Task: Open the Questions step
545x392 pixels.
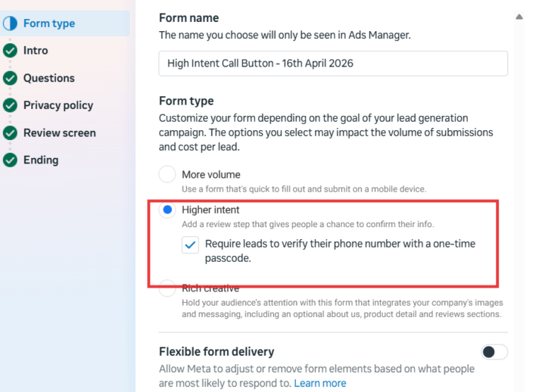Action: pos(49,78)
